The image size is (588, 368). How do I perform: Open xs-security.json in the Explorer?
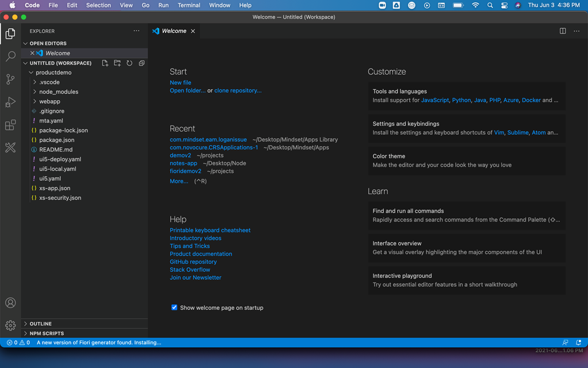pyautogui.click(x=60, y=198)
